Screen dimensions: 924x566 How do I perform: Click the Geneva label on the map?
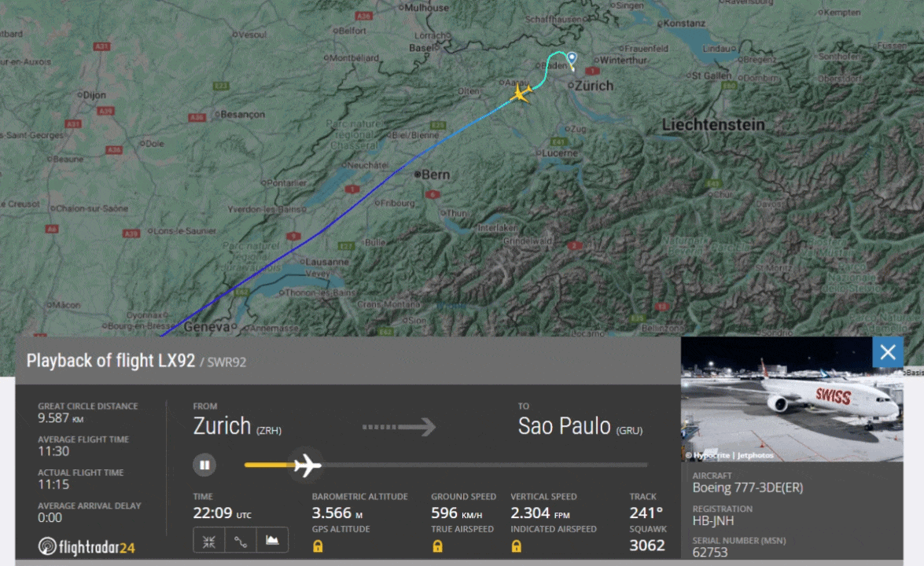pos(206,326)
